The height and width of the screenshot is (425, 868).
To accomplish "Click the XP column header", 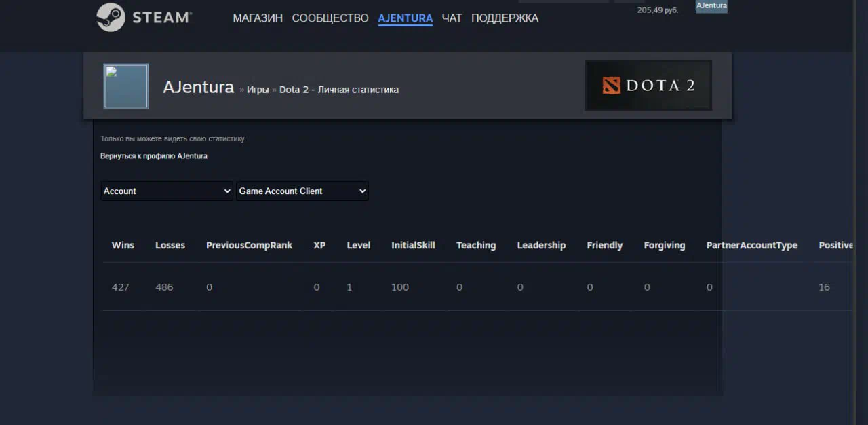I will [319, 245].
